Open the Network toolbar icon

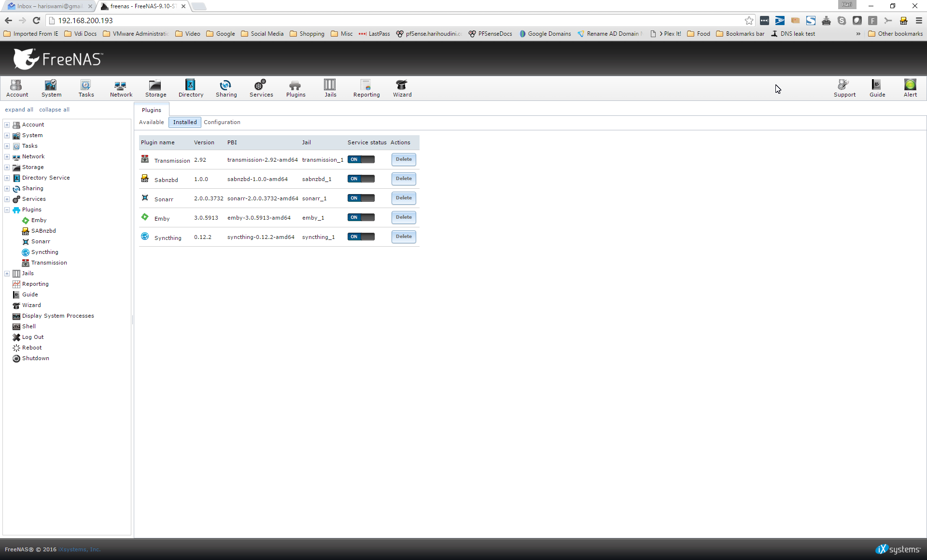point(121,88)
